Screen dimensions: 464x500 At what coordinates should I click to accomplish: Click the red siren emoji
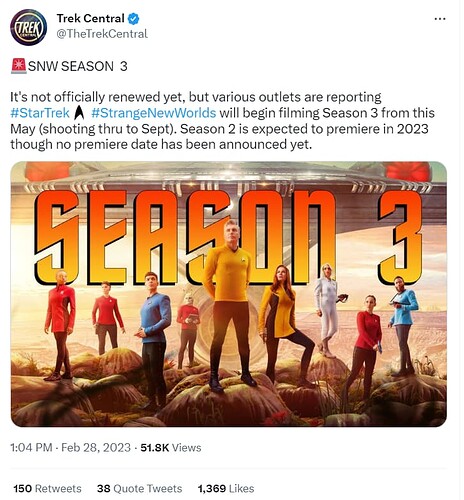pyautogui.click(x=18, y=66)
